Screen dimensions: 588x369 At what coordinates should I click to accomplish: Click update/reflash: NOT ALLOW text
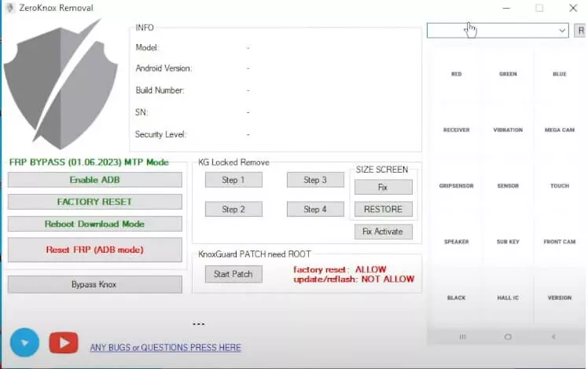tap(354, 279)
